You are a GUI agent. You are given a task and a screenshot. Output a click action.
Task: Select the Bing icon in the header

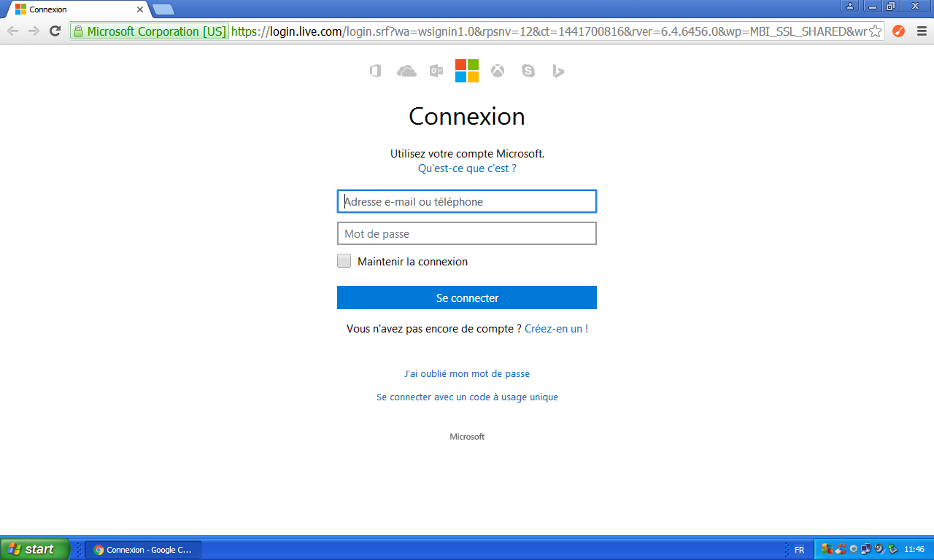tap(558, 71)
